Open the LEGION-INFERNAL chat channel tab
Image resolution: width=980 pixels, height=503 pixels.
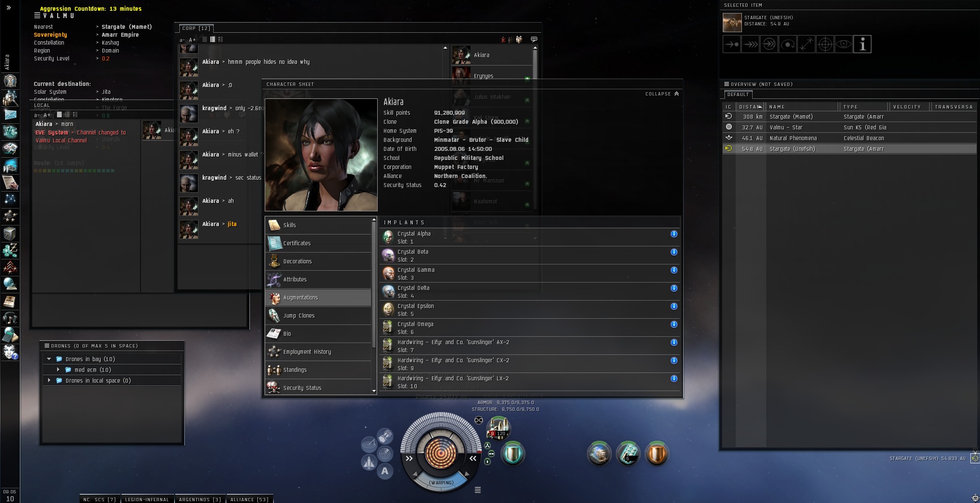click(147, 499)
